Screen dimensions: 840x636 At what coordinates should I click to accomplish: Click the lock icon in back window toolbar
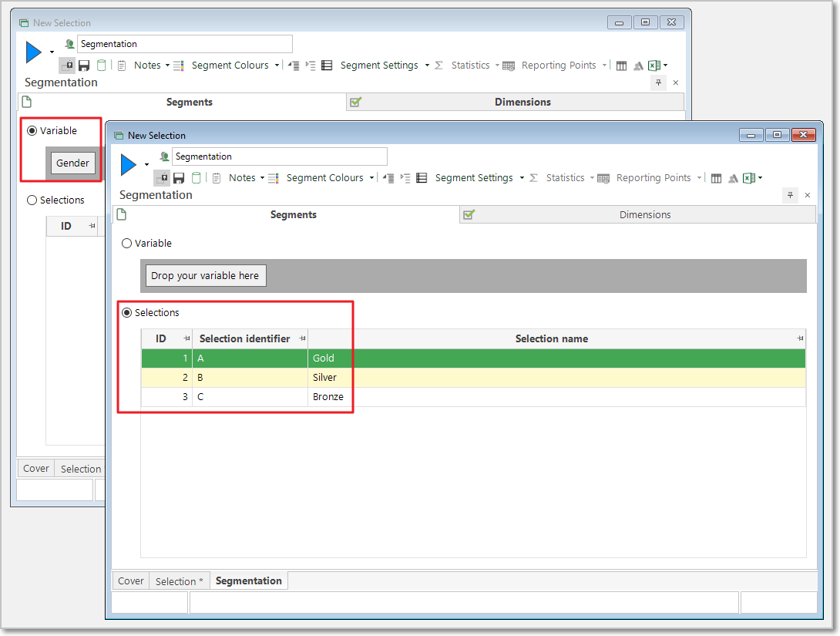67,66
